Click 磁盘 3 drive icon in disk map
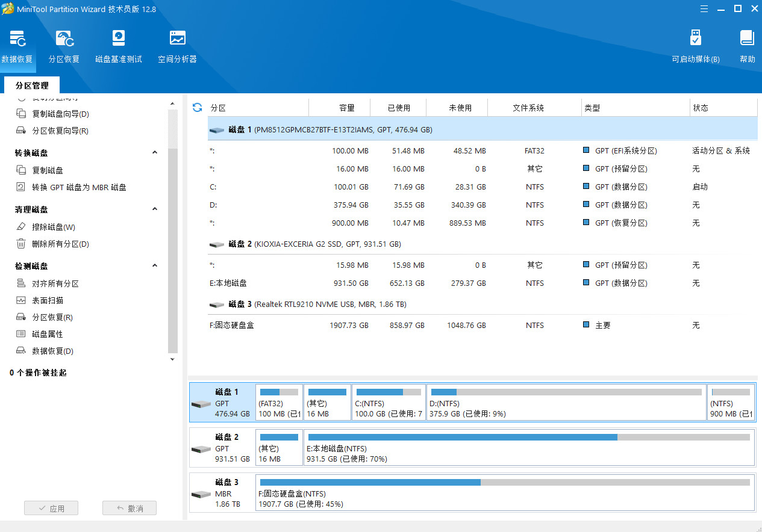 coord(201,494)
